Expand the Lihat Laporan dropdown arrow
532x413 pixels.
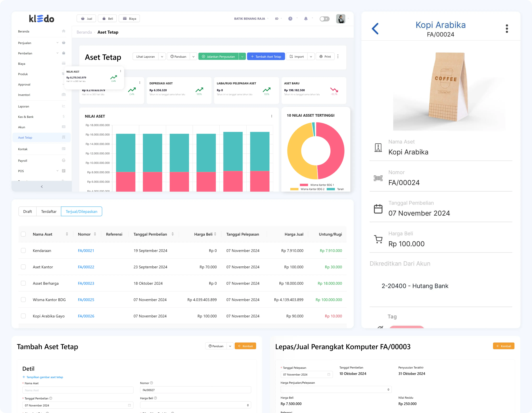[x=162, y=57]
